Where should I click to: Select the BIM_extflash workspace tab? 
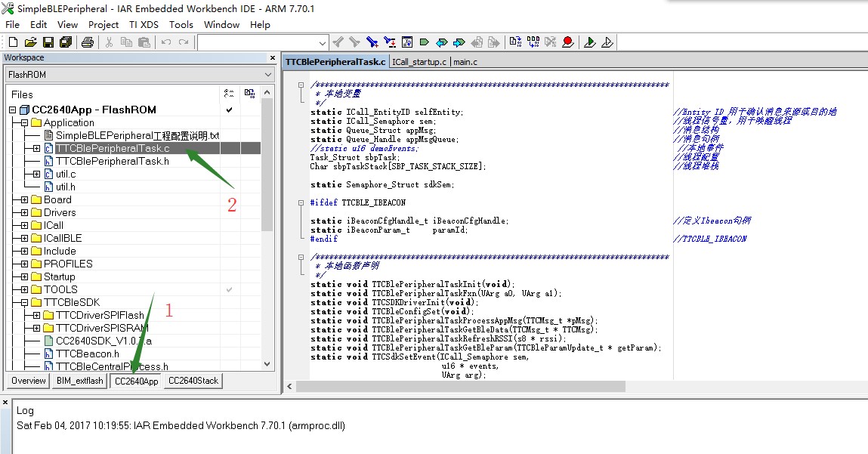(80, 381)
